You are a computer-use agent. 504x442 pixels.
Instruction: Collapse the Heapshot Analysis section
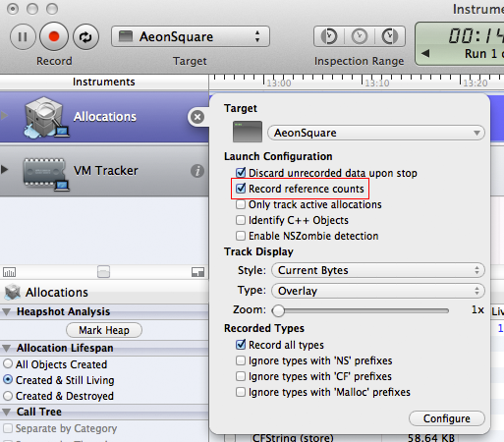pyautogui.click(x=6, y=311)
